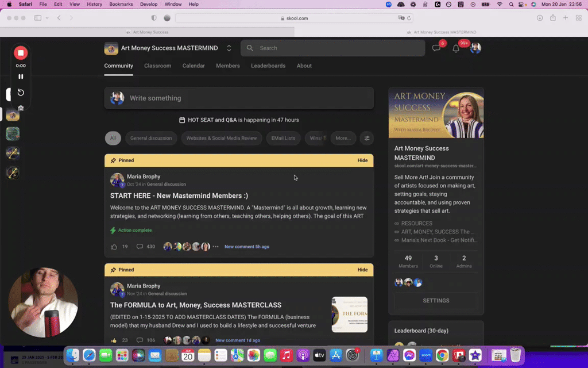Open the chat messages icon with 6 badge
588x368 pixels.
[436, 48]
